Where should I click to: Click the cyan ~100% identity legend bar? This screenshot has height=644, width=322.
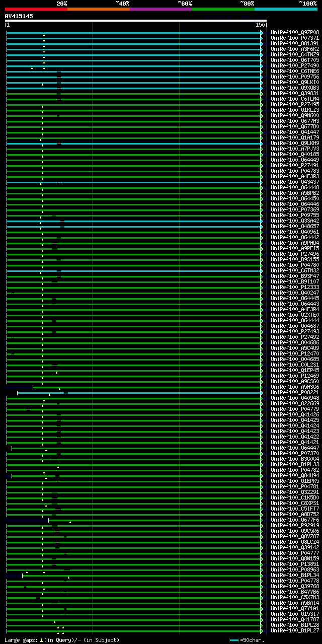(x=285, y=9)
